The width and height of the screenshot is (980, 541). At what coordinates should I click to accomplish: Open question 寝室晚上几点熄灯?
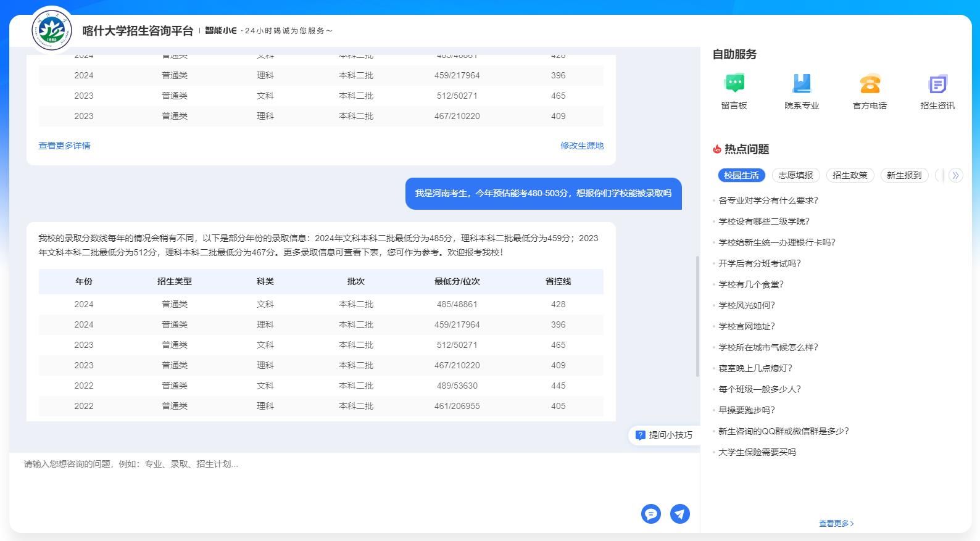[755, 368]
